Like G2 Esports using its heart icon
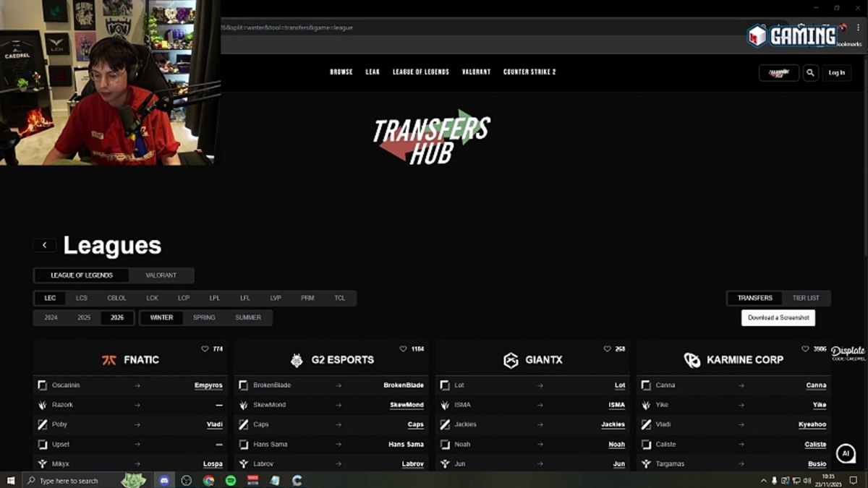 403,349
